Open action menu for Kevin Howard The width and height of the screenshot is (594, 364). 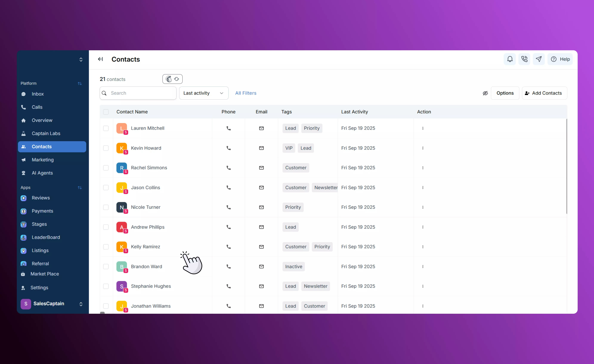point(423,148)
